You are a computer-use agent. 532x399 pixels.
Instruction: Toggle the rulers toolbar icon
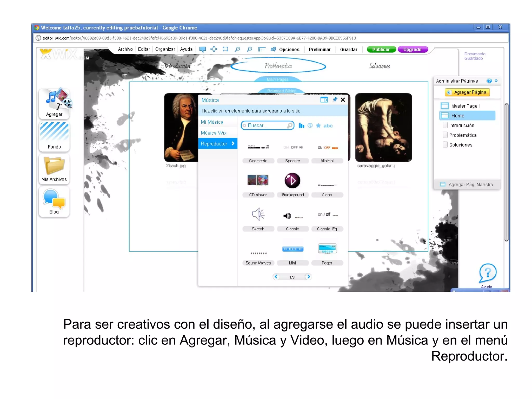click(x=262, y=49)
